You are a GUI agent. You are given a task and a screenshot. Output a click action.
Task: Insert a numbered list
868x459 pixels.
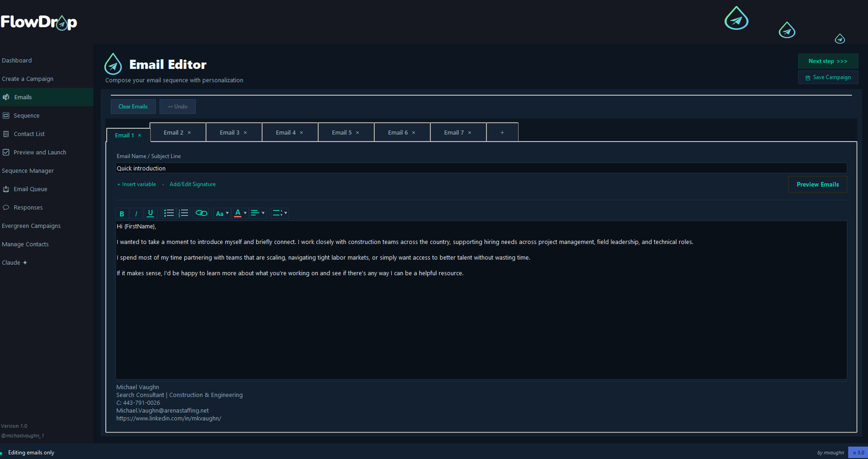tap(183, 213)
